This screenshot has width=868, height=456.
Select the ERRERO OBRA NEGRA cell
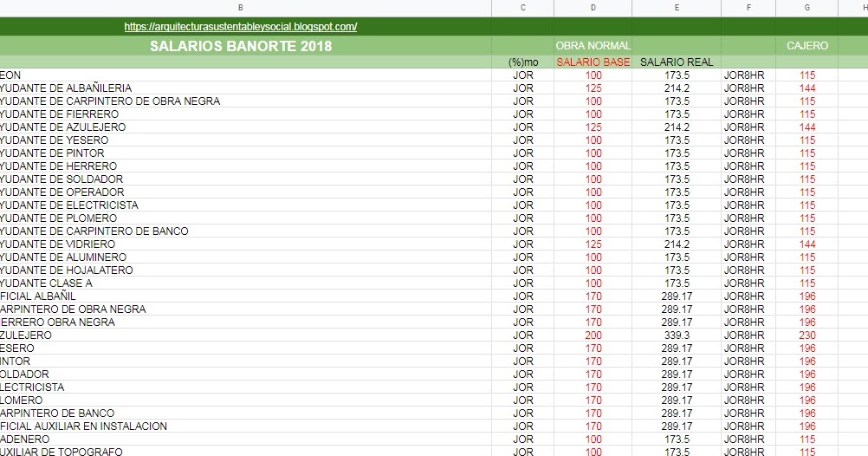click(x=245, y=322)
